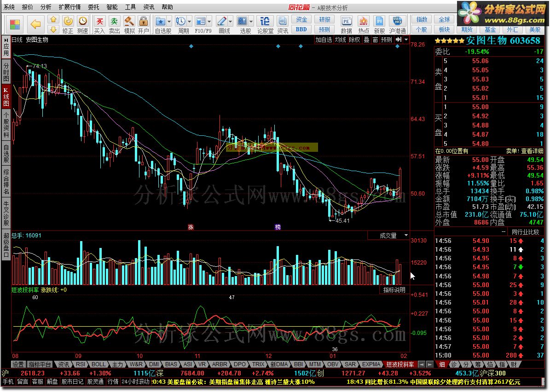Open the 新股 IPO icon
Viewport: 550px width, 392px height.
(379, 24)
